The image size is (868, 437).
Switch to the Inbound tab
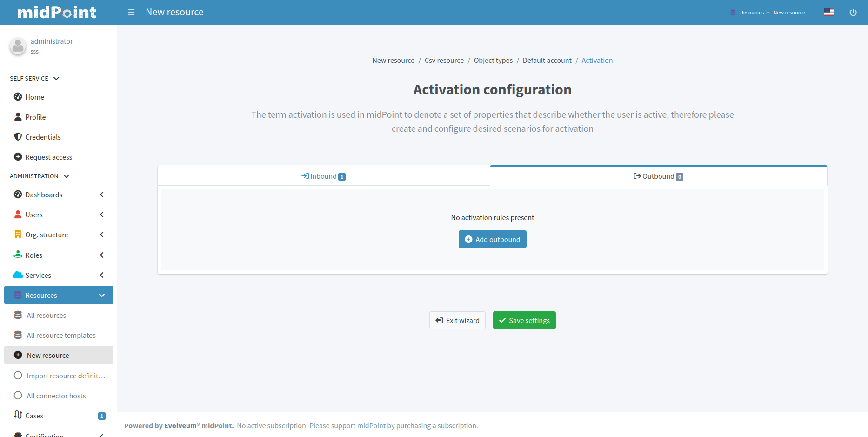pyautogui.click(x=323, y=176)
